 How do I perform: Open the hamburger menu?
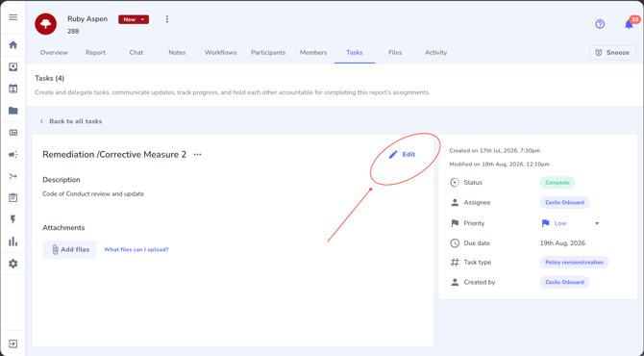[x=13, y=17]
